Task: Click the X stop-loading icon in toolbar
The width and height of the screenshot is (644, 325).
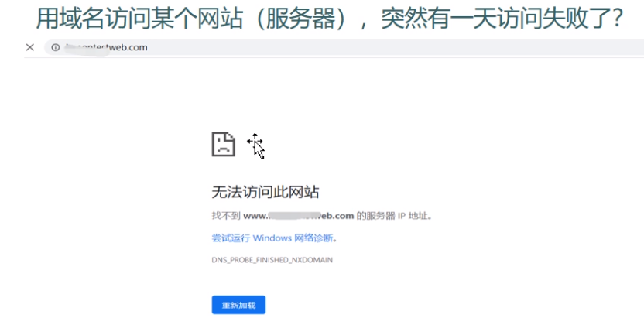Action: click(x=29, y=47)
